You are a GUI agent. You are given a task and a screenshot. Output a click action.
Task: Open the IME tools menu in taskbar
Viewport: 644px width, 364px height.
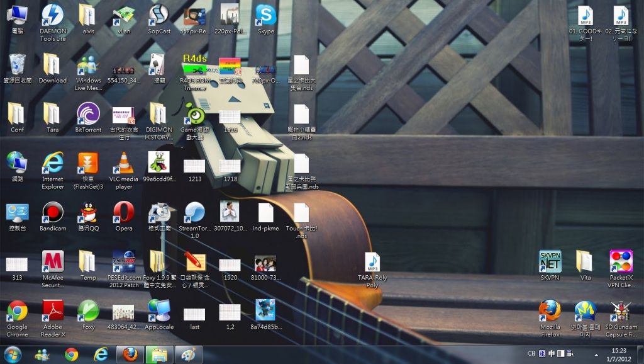[570, 354]
